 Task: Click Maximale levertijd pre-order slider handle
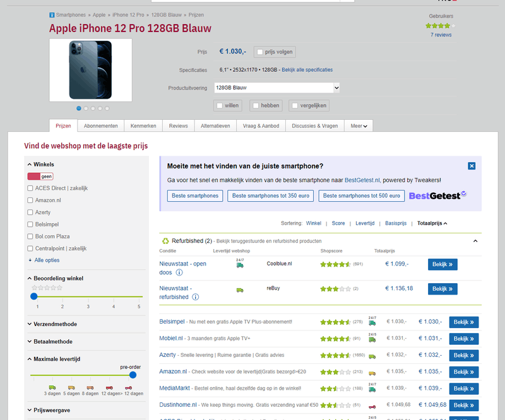pyautogui.click(x=133, y=375)
